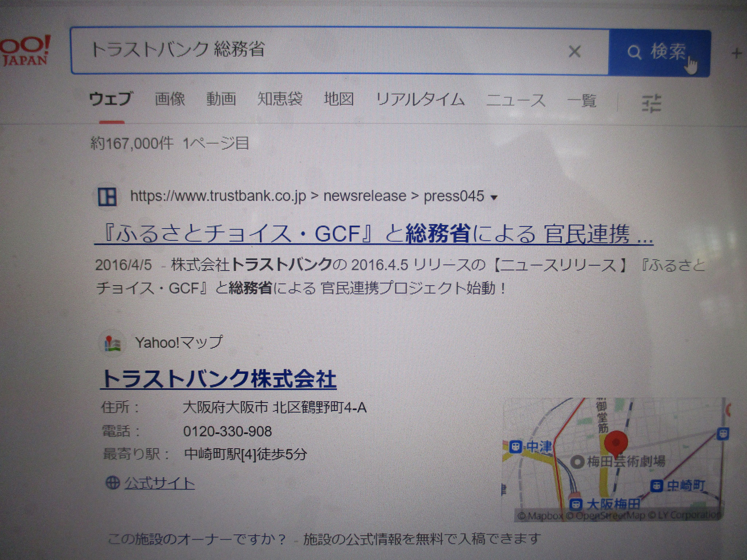Screen dimensions: 747x560
Task: Click the result snippet dated 2016/4/5
Action: [400, 277]
